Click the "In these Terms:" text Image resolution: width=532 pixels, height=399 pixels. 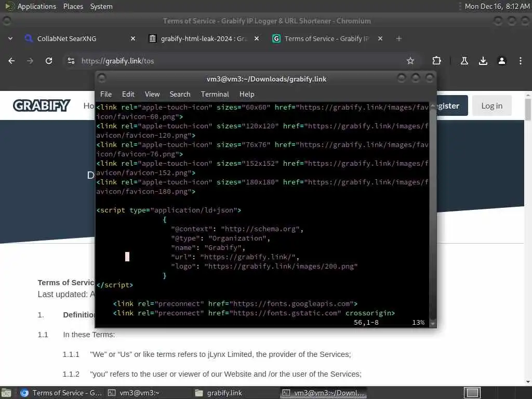89,335
